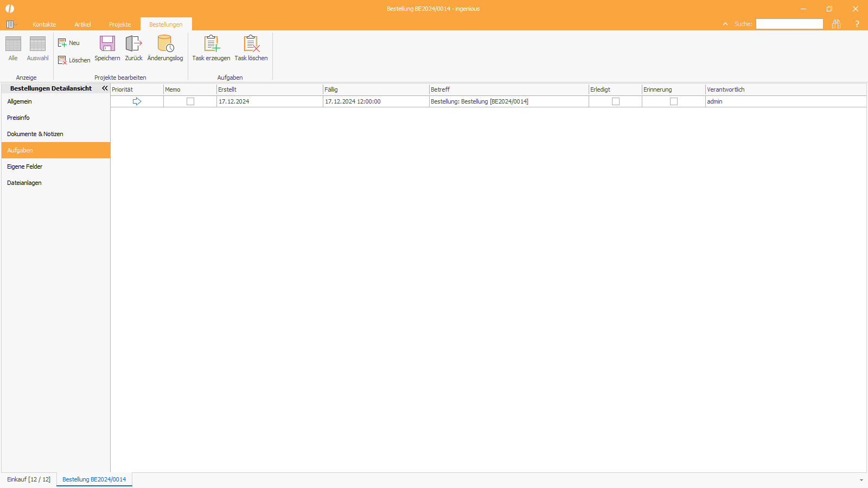
Task: Select Aufgaben section in sidebar
Action: (x=56, y=150)
